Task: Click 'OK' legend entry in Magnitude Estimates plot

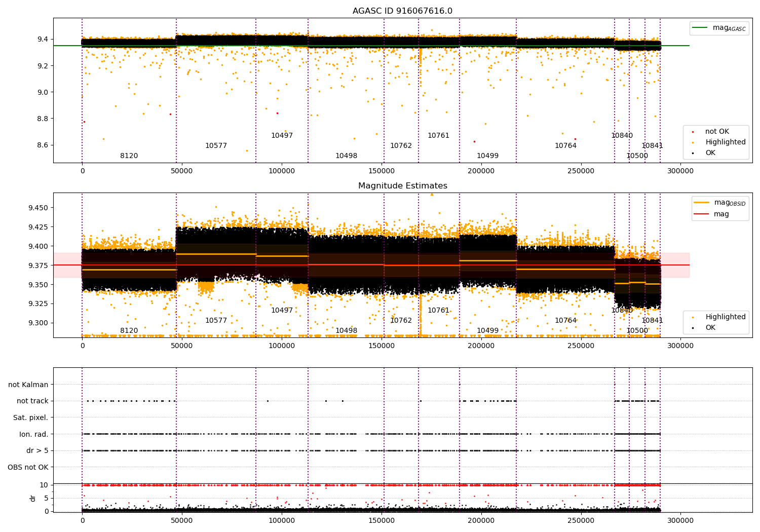Action: pyautogui.click(x=710, y=327)
